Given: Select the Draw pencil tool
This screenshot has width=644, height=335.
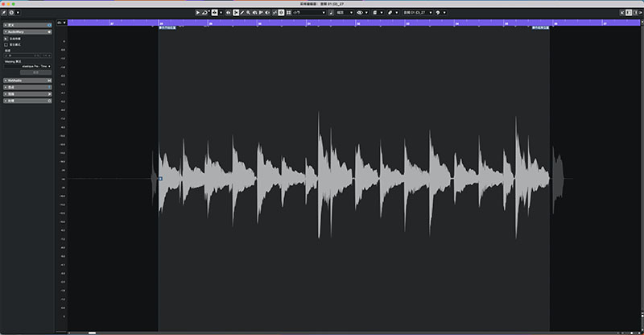Looking at the screenshot, I should pos(242,13).
